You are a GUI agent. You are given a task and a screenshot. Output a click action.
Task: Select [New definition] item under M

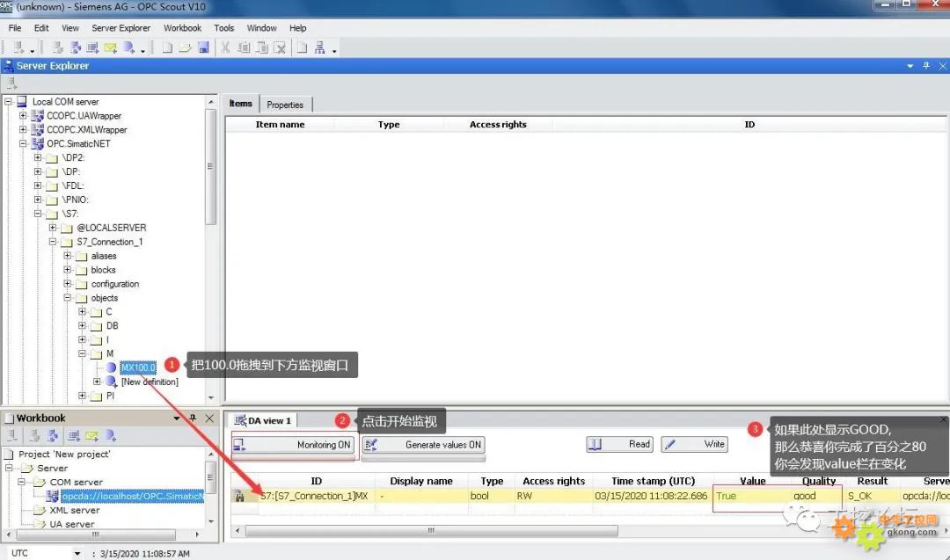point(150,382)
